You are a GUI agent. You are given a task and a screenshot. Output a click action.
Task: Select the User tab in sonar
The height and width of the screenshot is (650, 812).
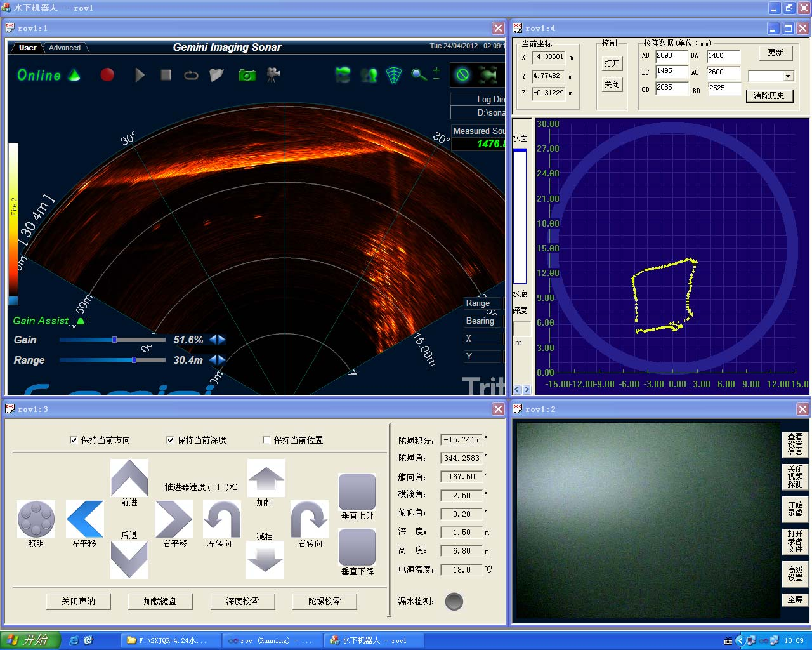(27, 48)
